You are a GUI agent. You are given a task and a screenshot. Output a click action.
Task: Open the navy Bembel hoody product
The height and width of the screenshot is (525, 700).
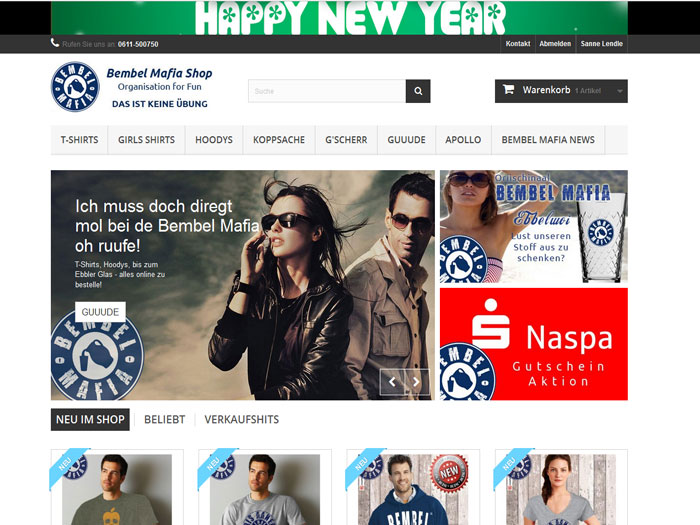(413, 488)
